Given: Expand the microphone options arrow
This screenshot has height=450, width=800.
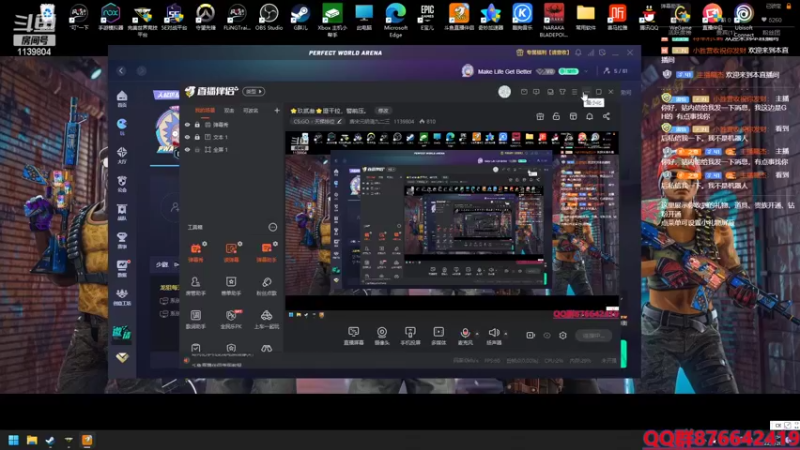Looking at the screenshot, I should pyautogui.click(x=477, y=334).
